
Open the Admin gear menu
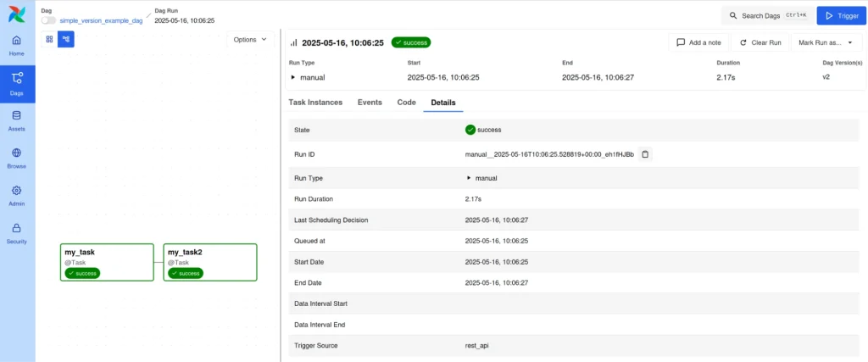[17, 196]
